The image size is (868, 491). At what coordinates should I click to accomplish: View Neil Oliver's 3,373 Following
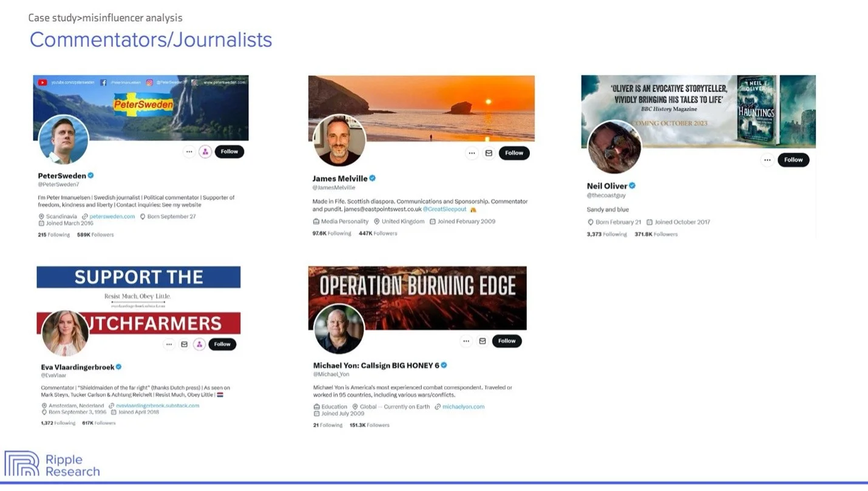pos(606,234)
